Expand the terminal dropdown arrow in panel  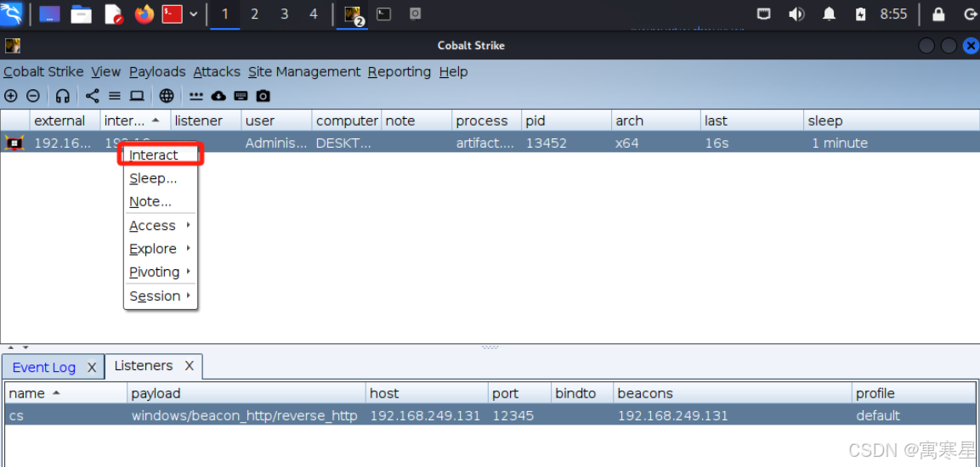194,14
